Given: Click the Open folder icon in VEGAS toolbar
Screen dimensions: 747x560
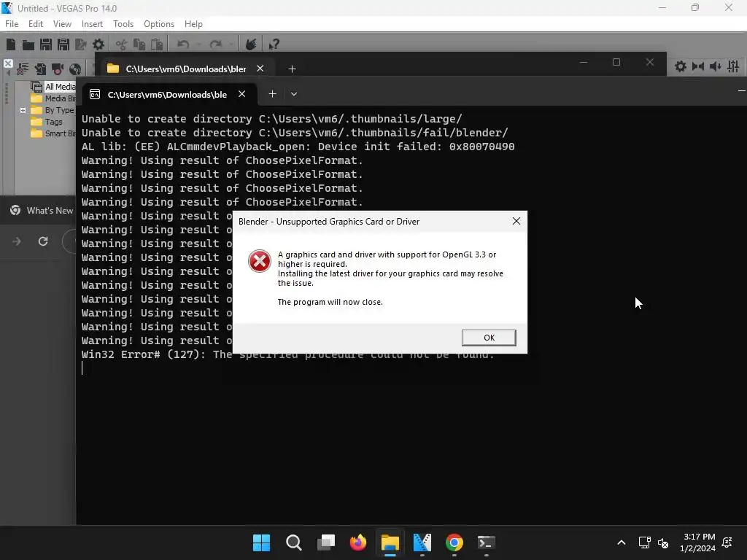Looking at the screenshot, I should (28, 44).
